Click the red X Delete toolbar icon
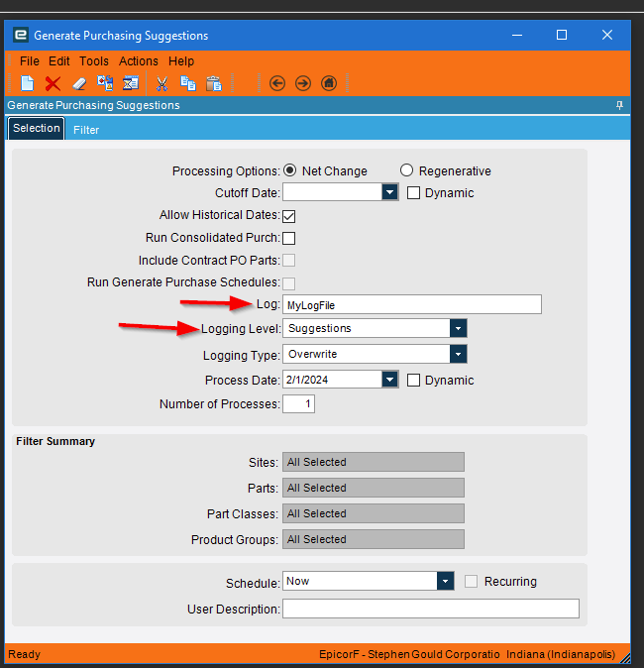 (x=53, y=83)
